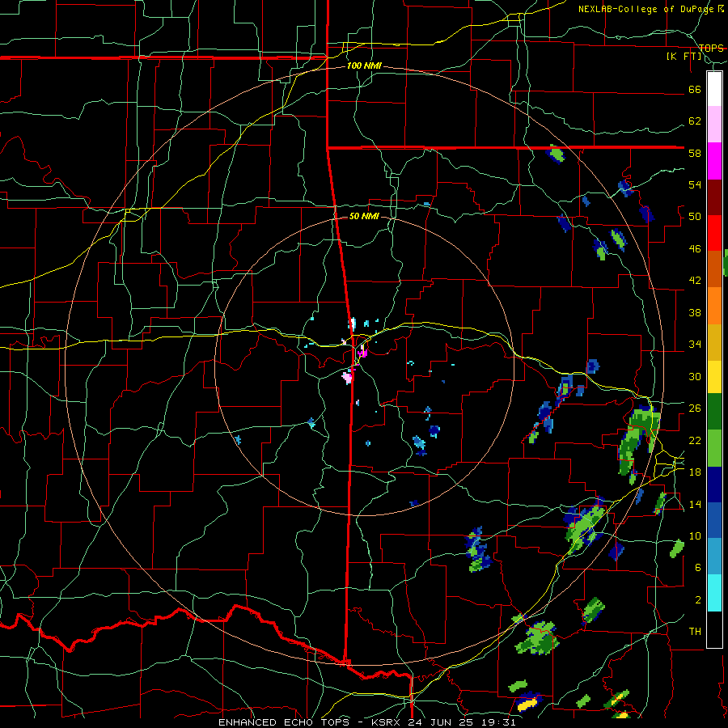Click the yellow-topped echo cell at bottom edge
This screenshot has height=728, width=728.
[527, 702]
